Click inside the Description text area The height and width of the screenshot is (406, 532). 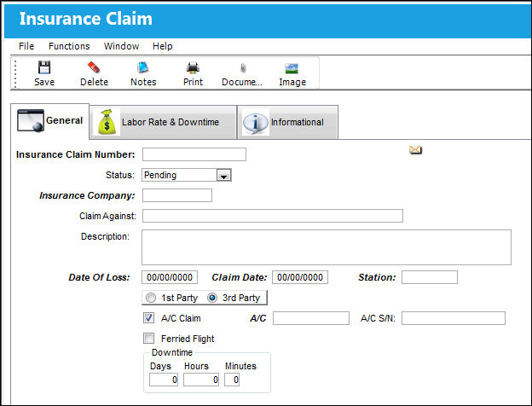click(327, 247)
